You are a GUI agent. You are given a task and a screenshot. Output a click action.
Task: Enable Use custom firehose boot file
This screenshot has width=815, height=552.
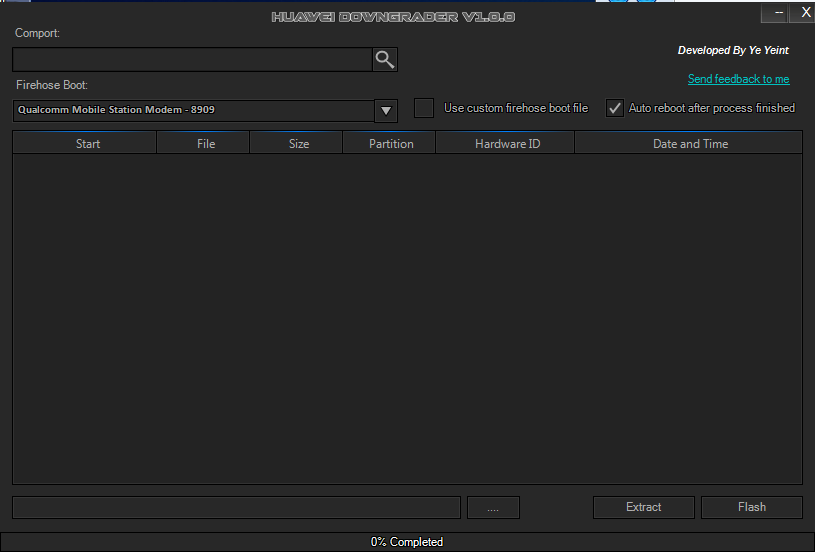424,108
